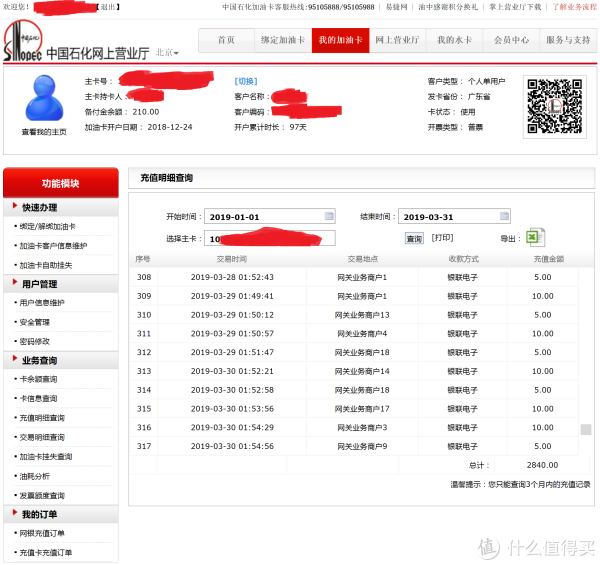The image size is (600, 565).
Task: Open 卡信息查询 in the sidebar
Action: pyautogui.click(x=38, y=398)
